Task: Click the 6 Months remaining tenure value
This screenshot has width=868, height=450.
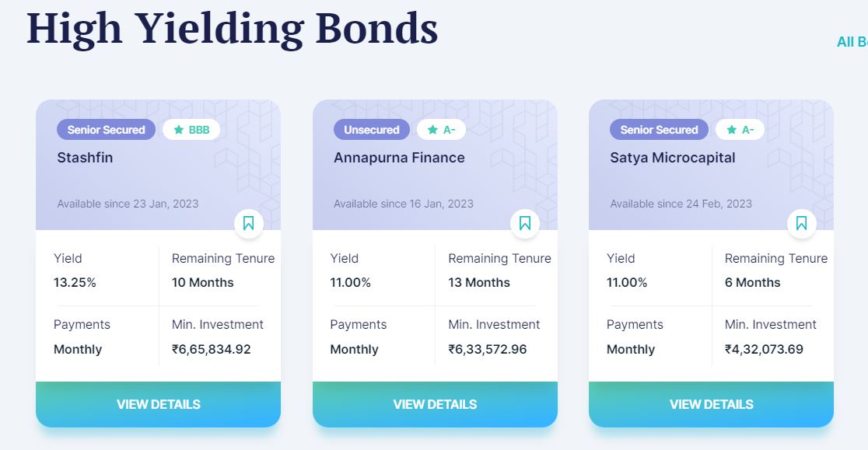Action: click(x=752, y=282)
